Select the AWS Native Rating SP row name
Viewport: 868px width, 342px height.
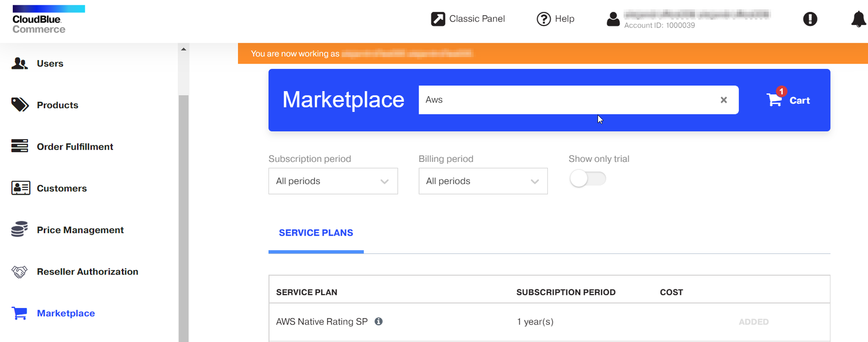[322, 321]
